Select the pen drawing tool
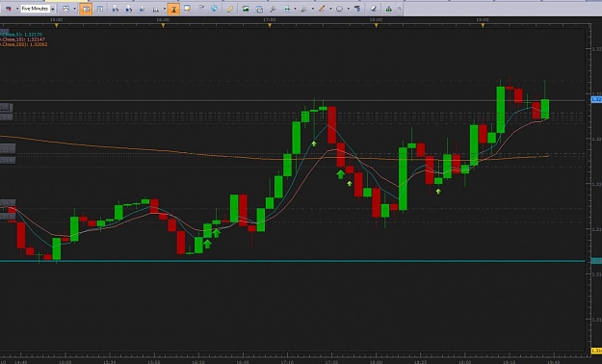602x364 pixels. tap(304, 9)
